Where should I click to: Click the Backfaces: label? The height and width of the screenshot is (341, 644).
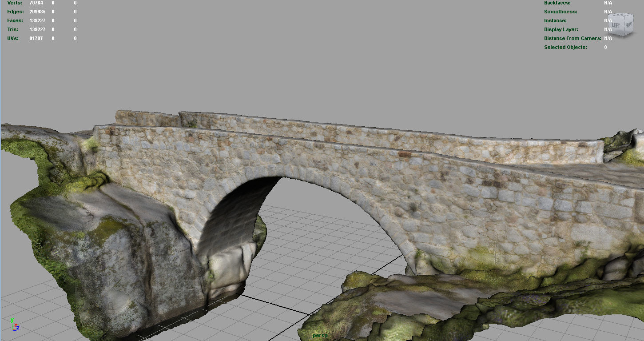pyautogui.click(x=557, y=3)
